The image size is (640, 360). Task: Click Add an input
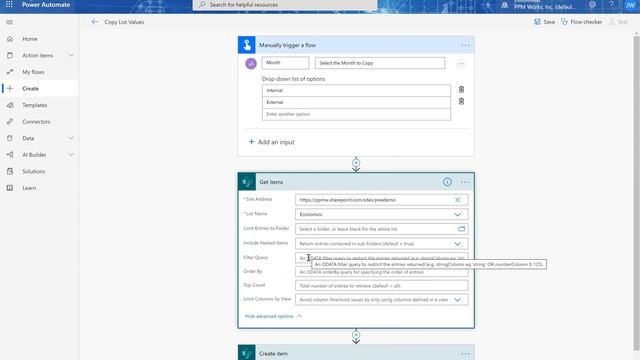click(x=271, y=142)
